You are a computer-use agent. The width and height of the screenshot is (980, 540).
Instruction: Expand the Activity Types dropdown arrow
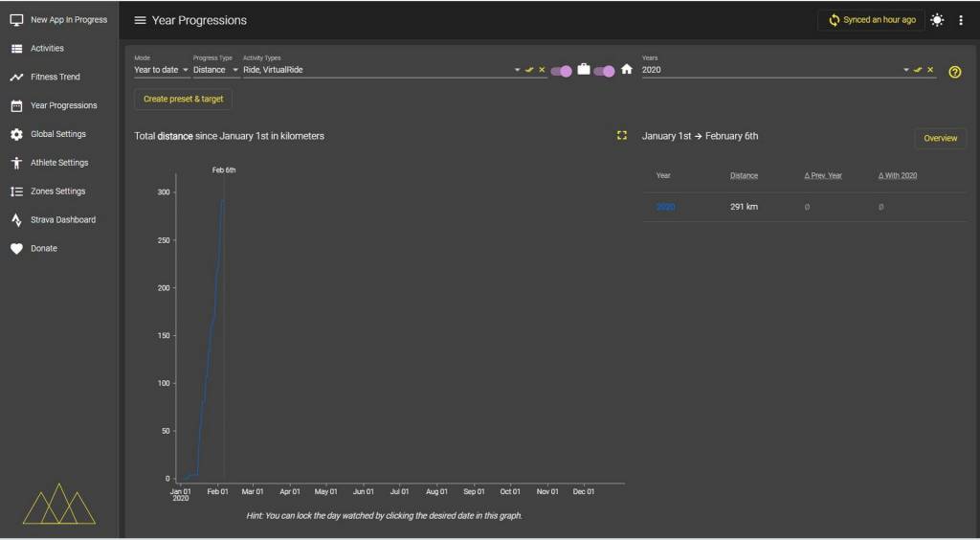pos(518,70)
